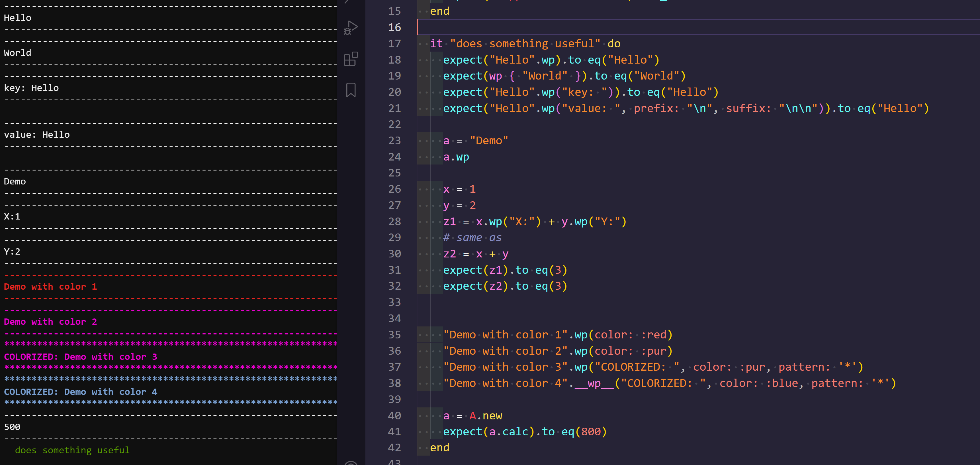Click line number 42 in the gutter
Image resolution: width=980 pixels, height=465 pixels.
coord(394,448)
